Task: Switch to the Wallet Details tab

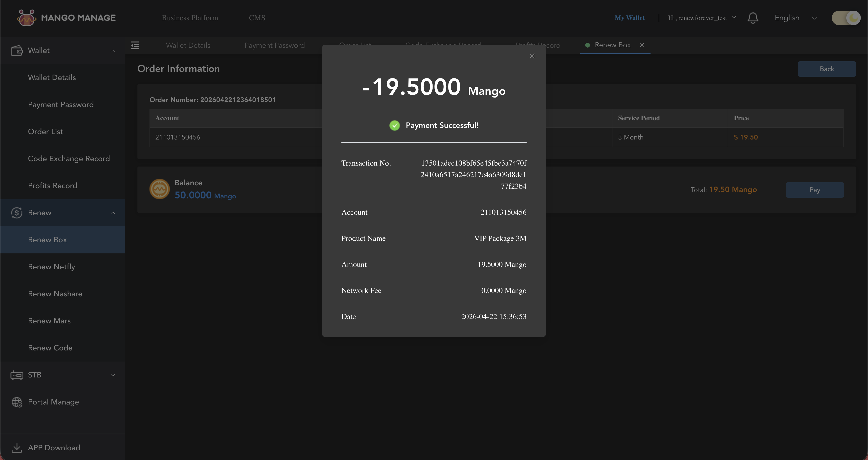Action: coord(188,45)
